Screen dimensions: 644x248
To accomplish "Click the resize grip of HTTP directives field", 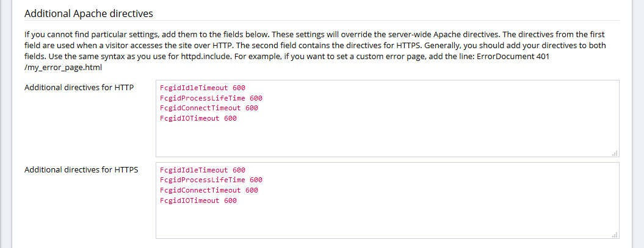I will 615,154.
